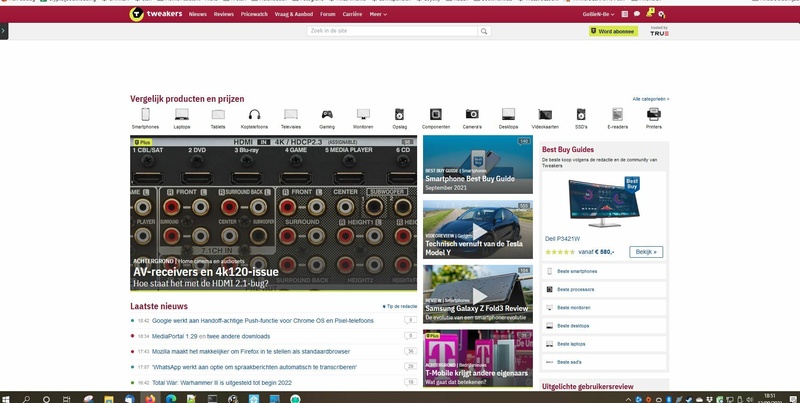Open the Opslag storage icon
800x403 pixels.
point(399,114)
